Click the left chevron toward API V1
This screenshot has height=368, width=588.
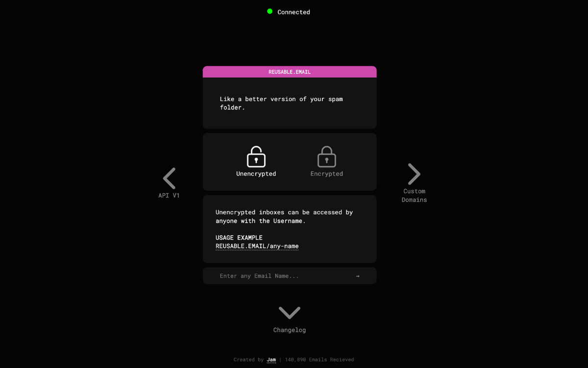tap(169, 179)
